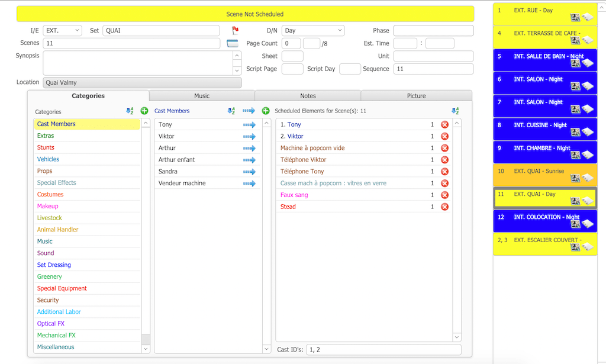Add a new category with green plus
This screenshot has width=606, height=364.
click(x=144, y=111)
